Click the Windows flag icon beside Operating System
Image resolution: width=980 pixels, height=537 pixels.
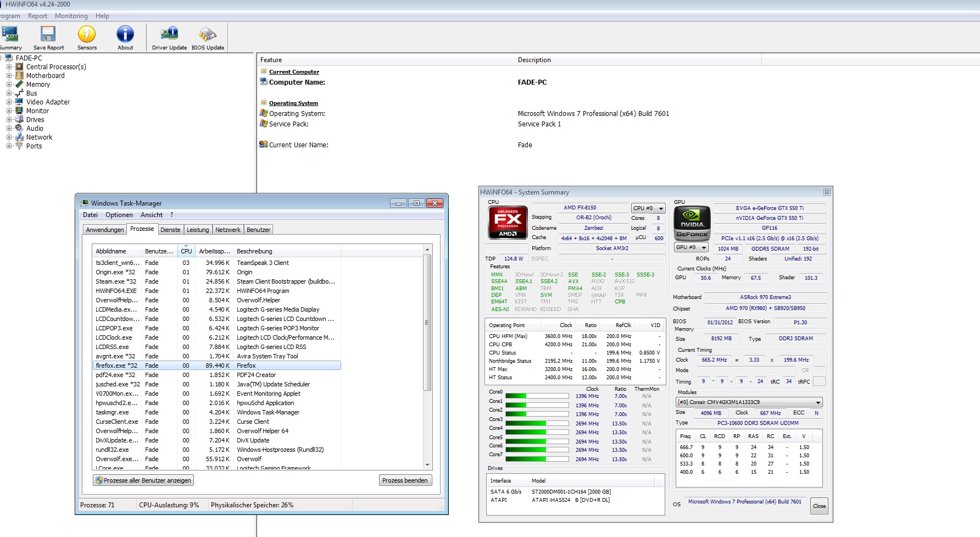click(x=264, y=113)
